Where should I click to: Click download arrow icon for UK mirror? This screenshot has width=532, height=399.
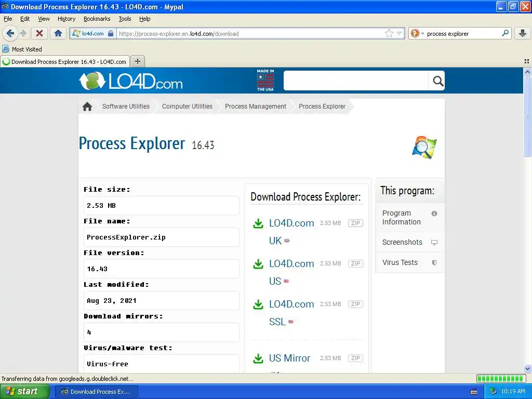258,223
